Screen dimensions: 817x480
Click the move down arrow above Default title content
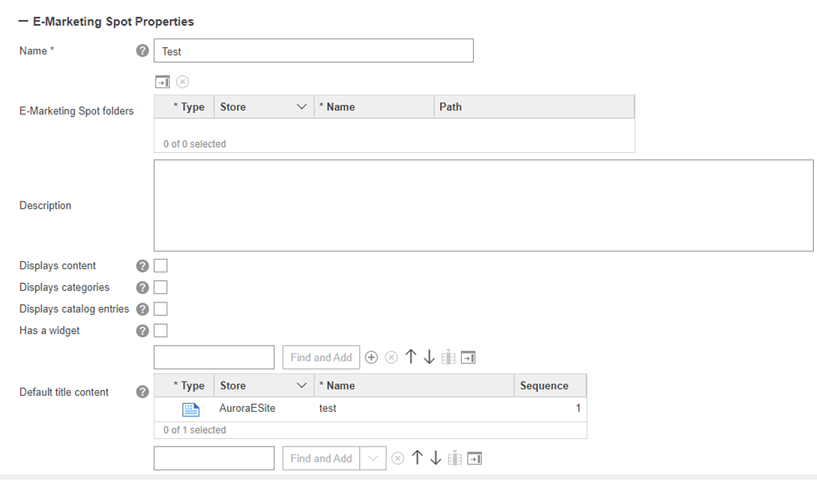tap(429, 358)
